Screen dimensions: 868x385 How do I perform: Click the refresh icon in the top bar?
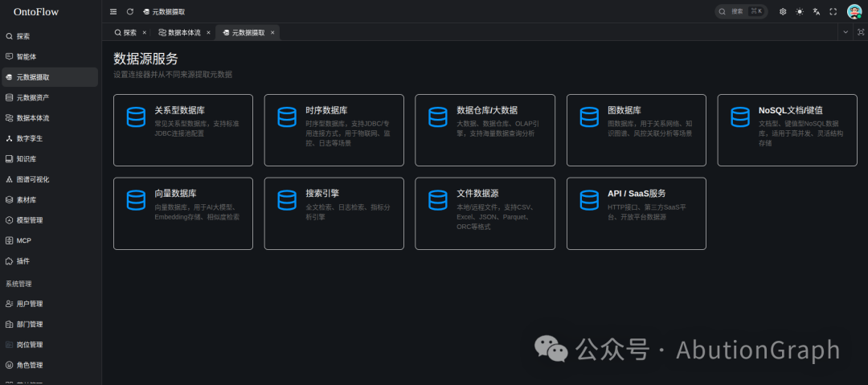point(130,11)
